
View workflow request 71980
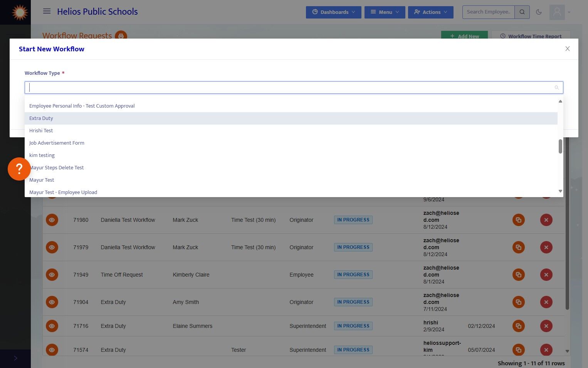pyautogui.click(x=52, y=220)
